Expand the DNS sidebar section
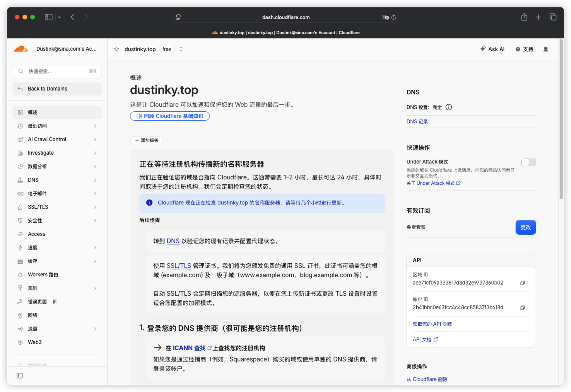This screenshot has height=392, width=571. 57,180
